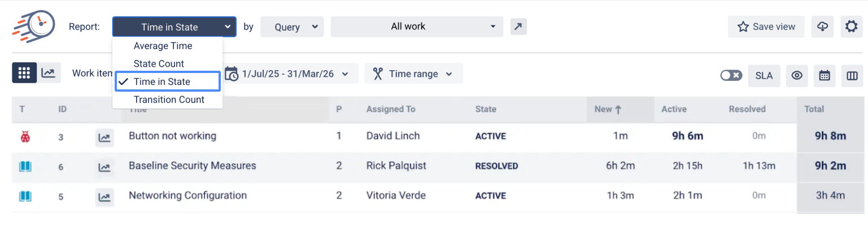Viewport: 868px width, 232px height.
Task: Expand the Time in State report dropdown
Action: coord(174,27)
